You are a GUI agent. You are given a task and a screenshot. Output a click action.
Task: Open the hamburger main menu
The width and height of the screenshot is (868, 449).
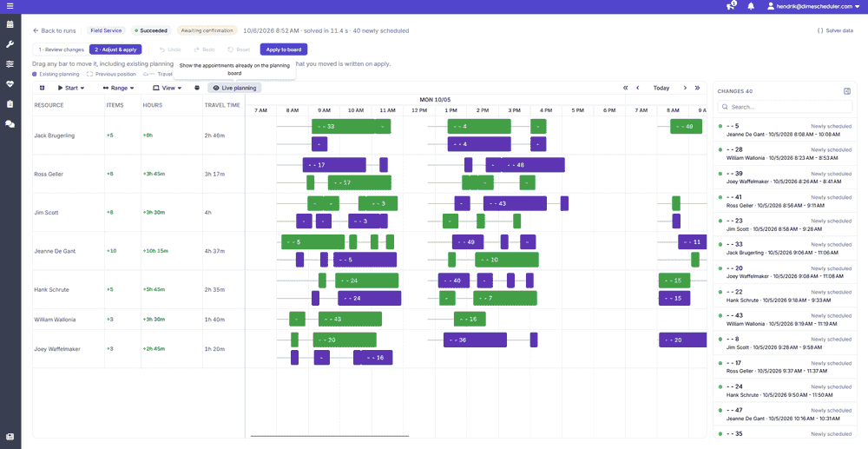(x=10, y=7)
